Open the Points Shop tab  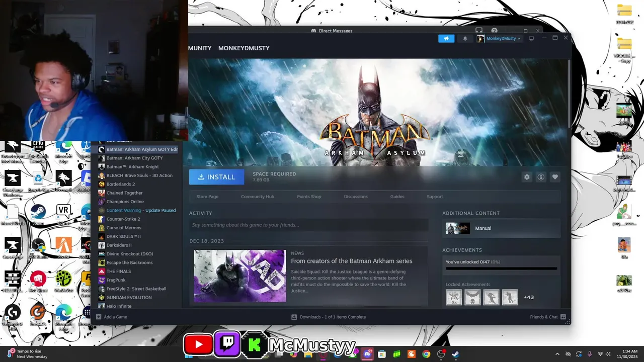pyautogui.click(x=309, y=197)
